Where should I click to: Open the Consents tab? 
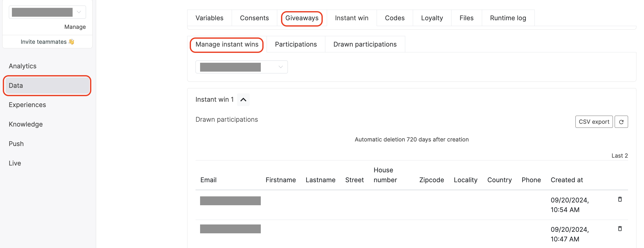click(254, 18)
